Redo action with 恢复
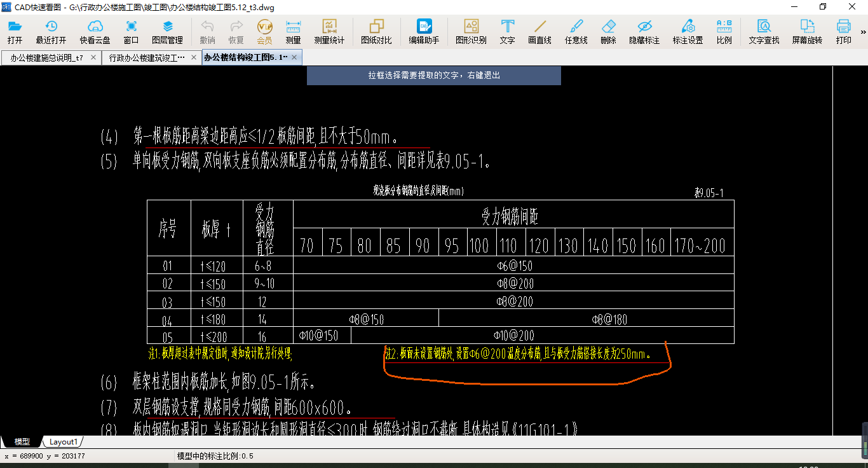 pos(236,32)
